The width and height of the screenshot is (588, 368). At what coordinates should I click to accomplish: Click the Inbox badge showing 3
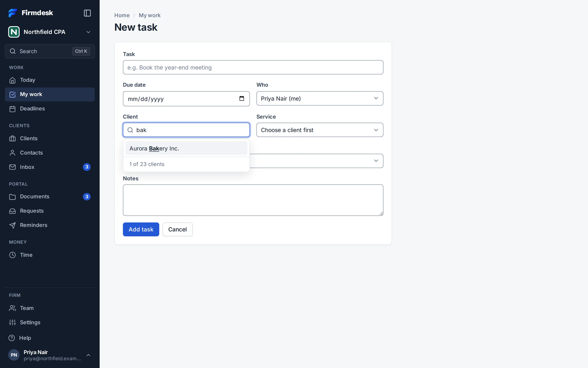[x=87, y=167]
